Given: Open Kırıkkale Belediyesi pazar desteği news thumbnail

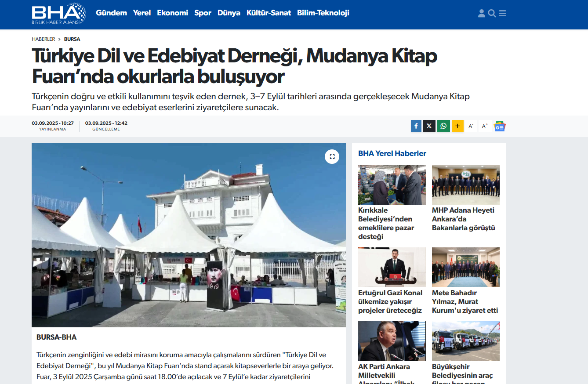Looking at the screenshot, I should pos(392,185).
